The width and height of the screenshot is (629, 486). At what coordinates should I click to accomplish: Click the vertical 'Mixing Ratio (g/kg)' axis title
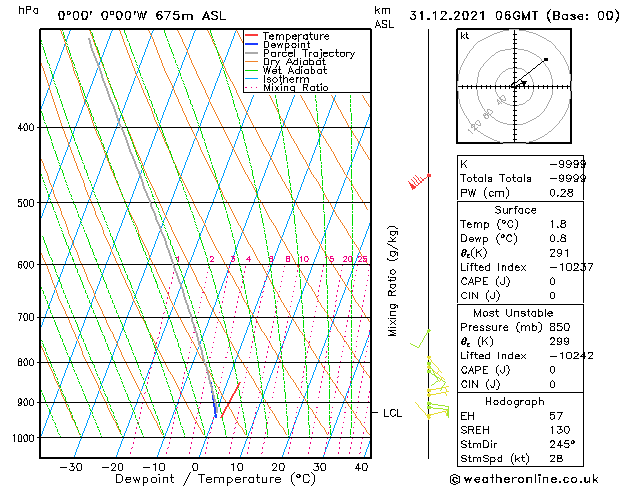coord(392,281)
